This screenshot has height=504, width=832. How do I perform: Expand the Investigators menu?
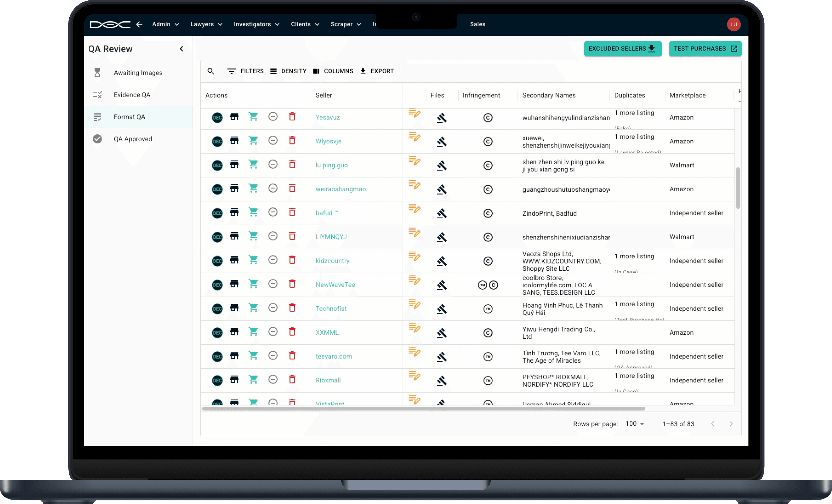tap(257, 24)
